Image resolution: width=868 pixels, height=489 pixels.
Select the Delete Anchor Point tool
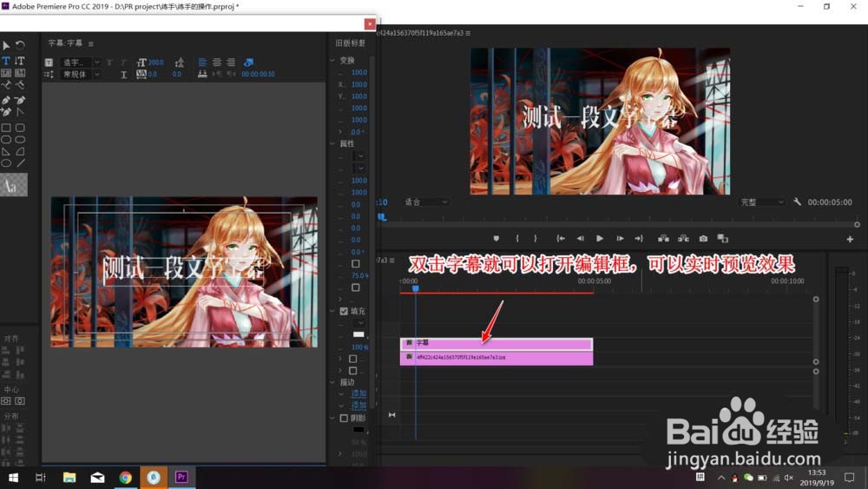[20, 100]
